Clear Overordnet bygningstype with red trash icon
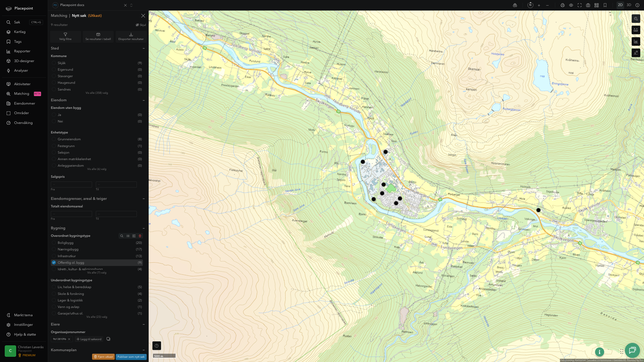This screenshot has height=362, width=644. (140, 236)
